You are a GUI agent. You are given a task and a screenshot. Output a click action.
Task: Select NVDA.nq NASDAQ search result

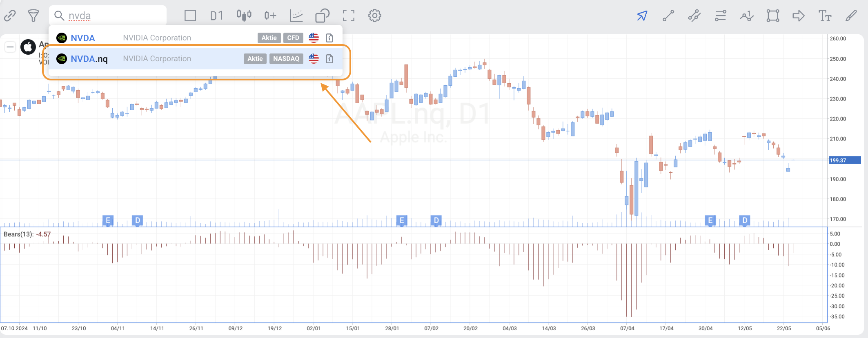[195, 59]
